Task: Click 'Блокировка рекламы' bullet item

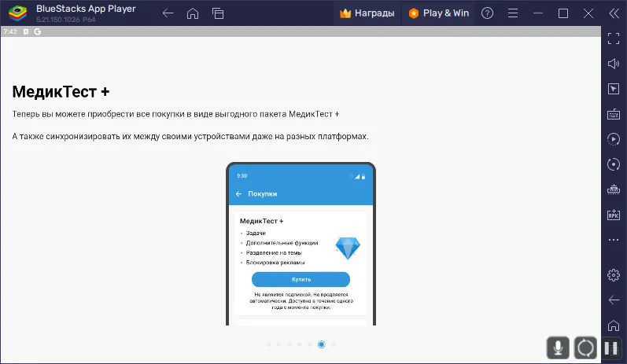Action: point(275,263)
